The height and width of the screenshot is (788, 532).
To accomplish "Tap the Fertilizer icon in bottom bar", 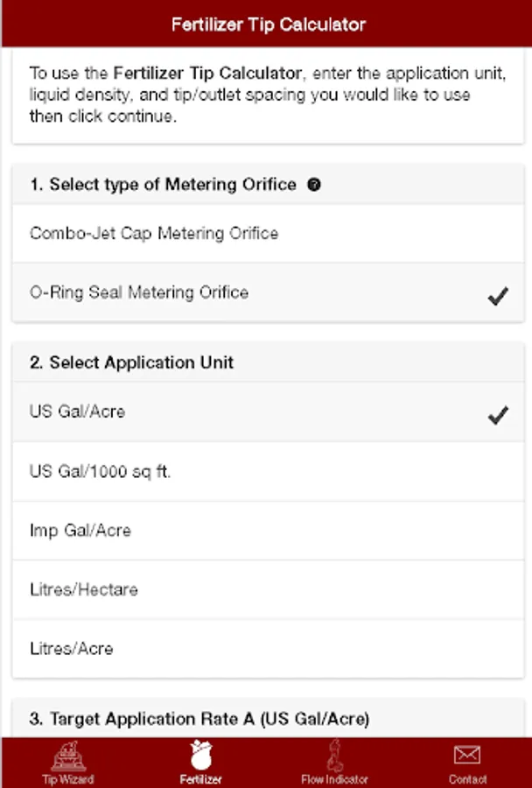I will click(x=201, y=755).
